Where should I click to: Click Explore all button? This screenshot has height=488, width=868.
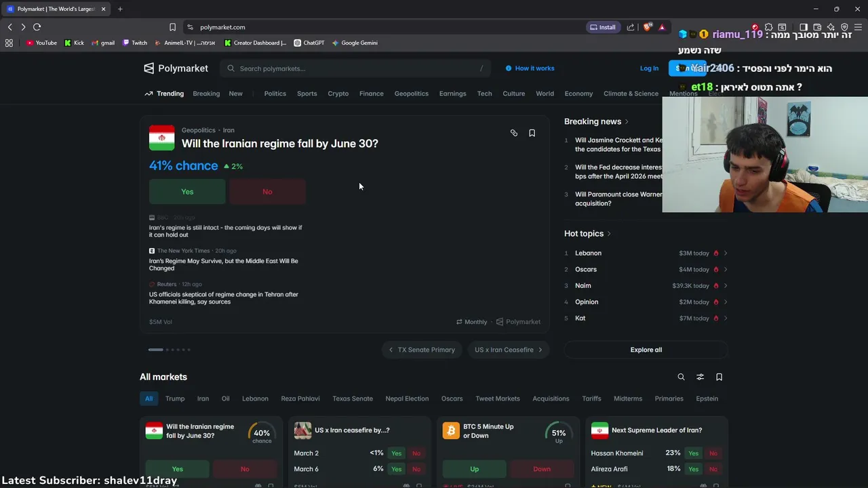pyautogui.click(x=646, y=350)
